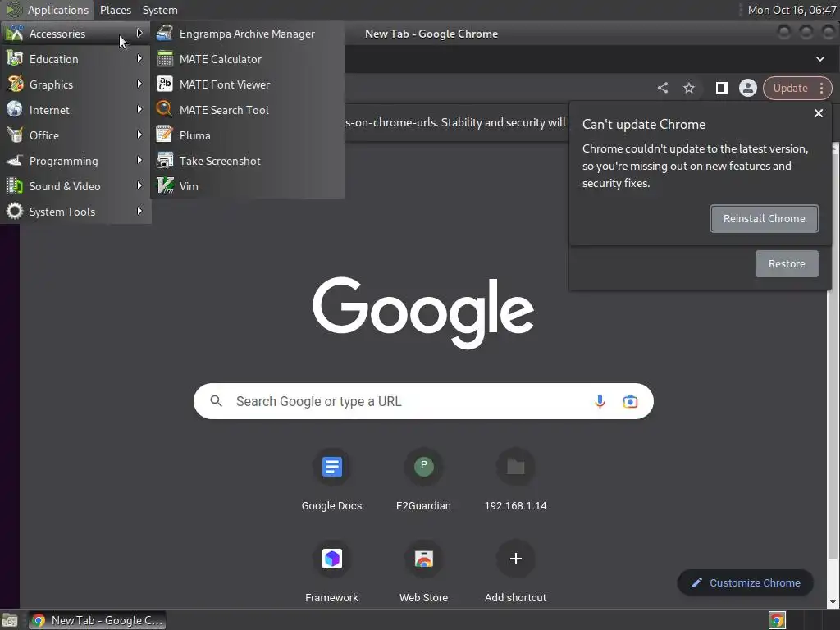Click the Update button in Chrome
Image resolution: width=840 pixels, height=630 pixels.
pyautogui.click(x=790, y=88)
